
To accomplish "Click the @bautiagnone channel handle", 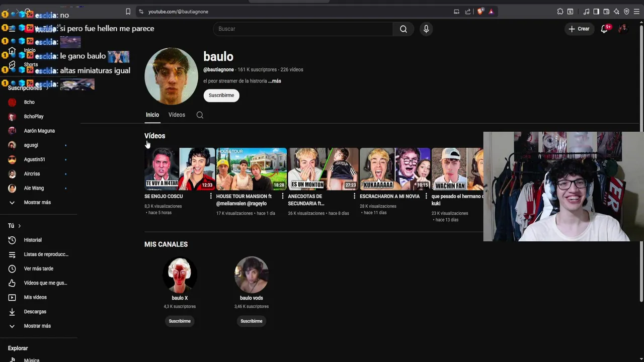I will tap(218, 70).
